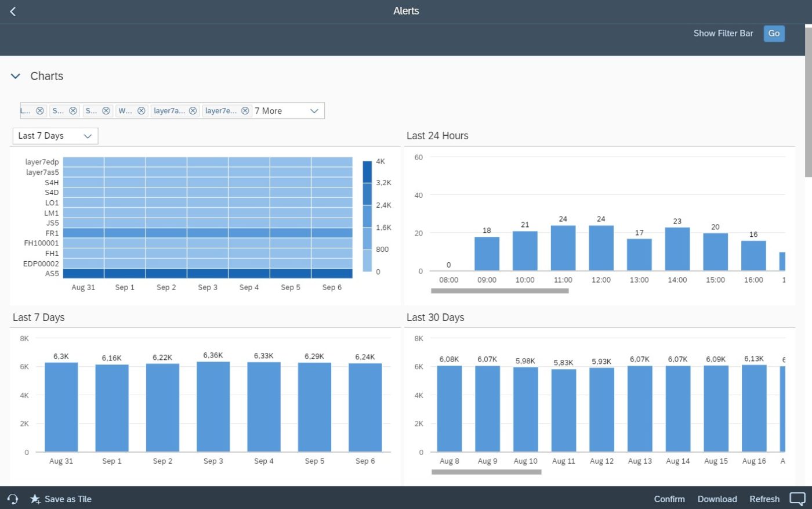Click the darkest 4K heatmap legend segment

click(367, 172)
